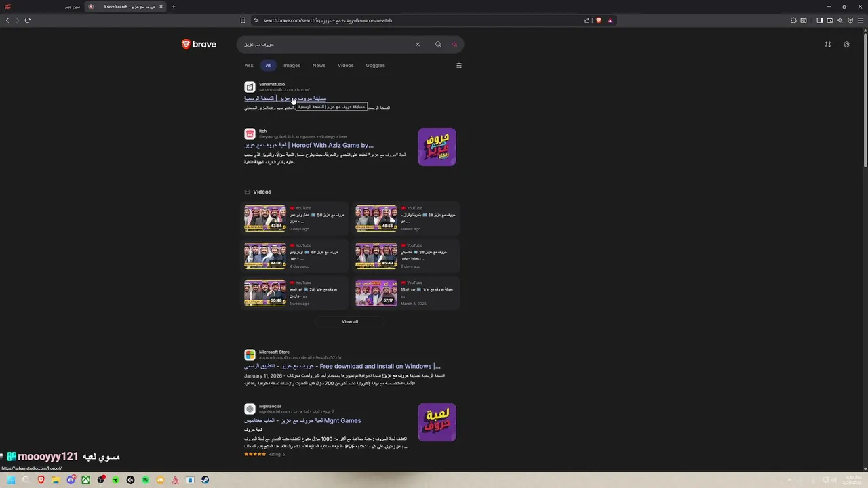
Task: Open Xbox app from taskbar
Action: pyautogui.click(x=85, y=480)
